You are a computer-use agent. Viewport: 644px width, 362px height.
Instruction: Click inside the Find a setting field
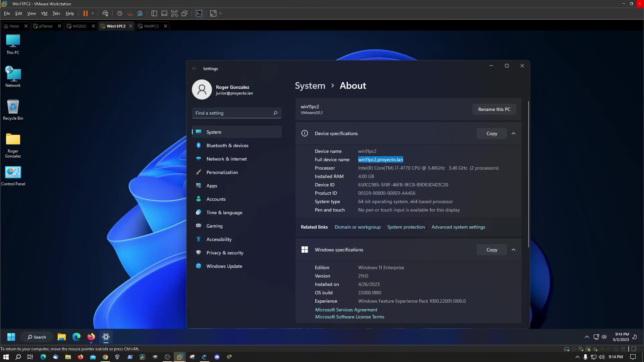tap(235, 113)
